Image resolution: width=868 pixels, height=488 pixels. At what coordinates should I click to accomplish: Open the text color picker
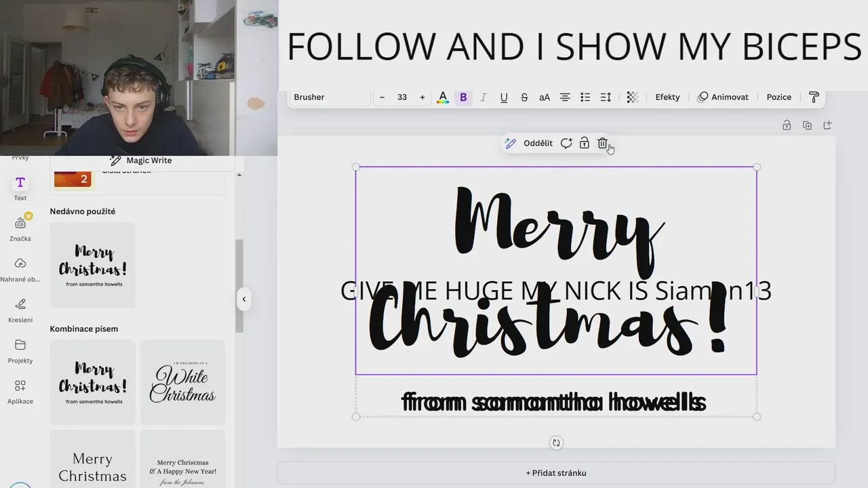coord(443,98)
